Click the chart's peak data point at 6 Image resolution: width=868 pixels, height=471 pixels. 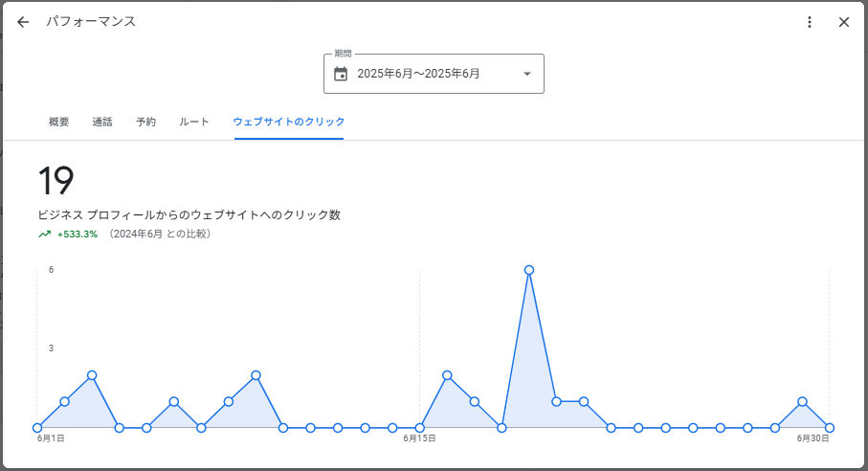[x=528, y=270]
